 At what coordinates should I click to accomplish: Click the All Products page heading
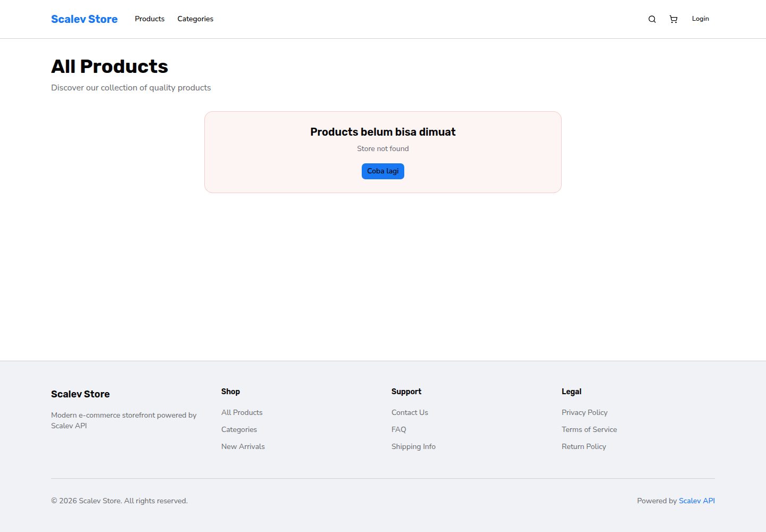110,66
